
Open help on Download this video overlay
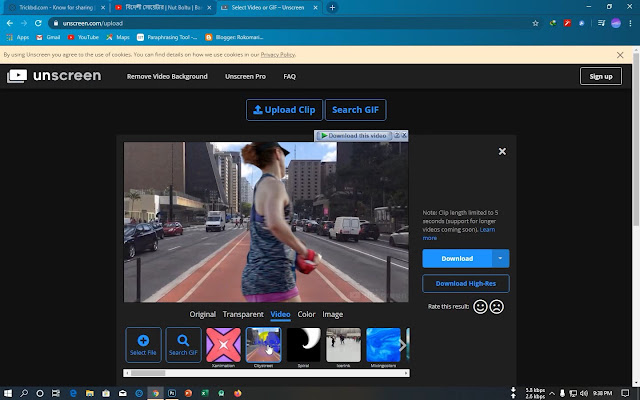point(396,135)
